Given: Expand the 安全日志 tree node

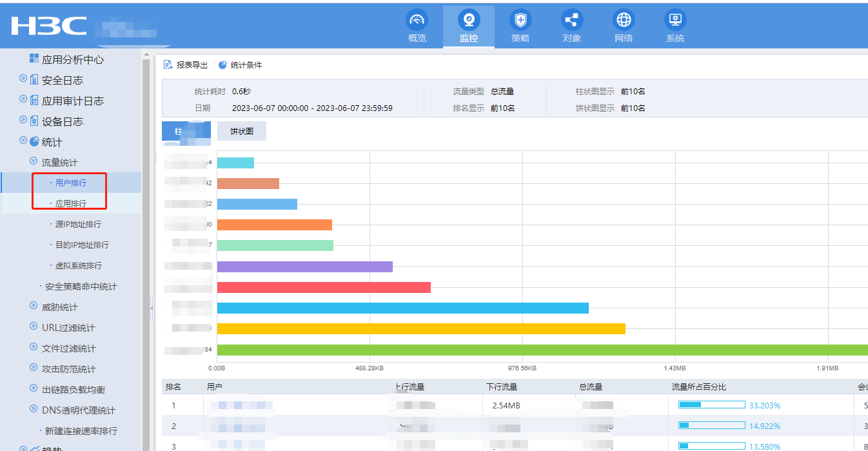Looking at the screenshot, I should point(24,79).
